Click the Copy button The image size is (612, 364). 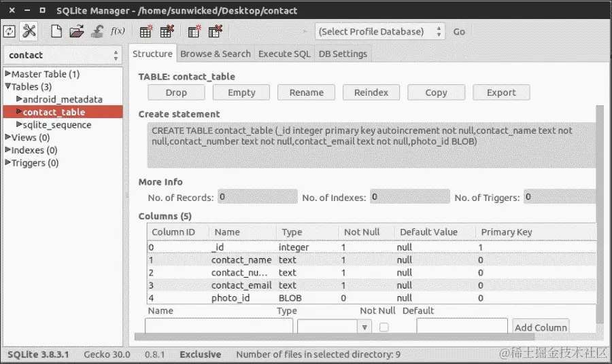[436, 92]
